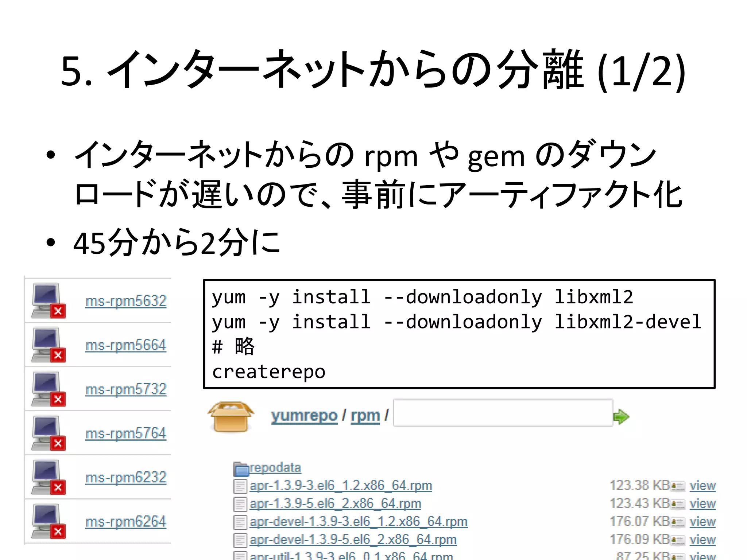The width and height of the screenshot is (747, 560).
Task: Click file icon for apr-1.3.9-3.el6_1.2.x86_64.rpm
Action: [x=240, y=486]
